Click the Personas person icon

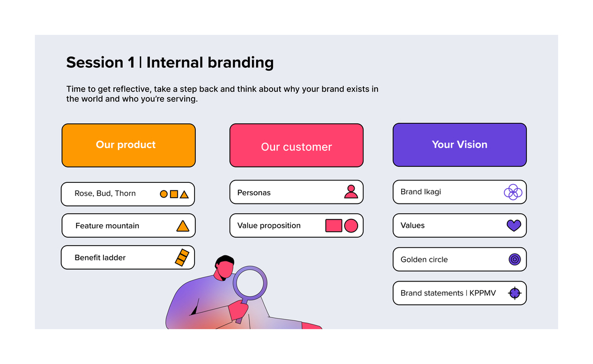click(x=351, y=192)
